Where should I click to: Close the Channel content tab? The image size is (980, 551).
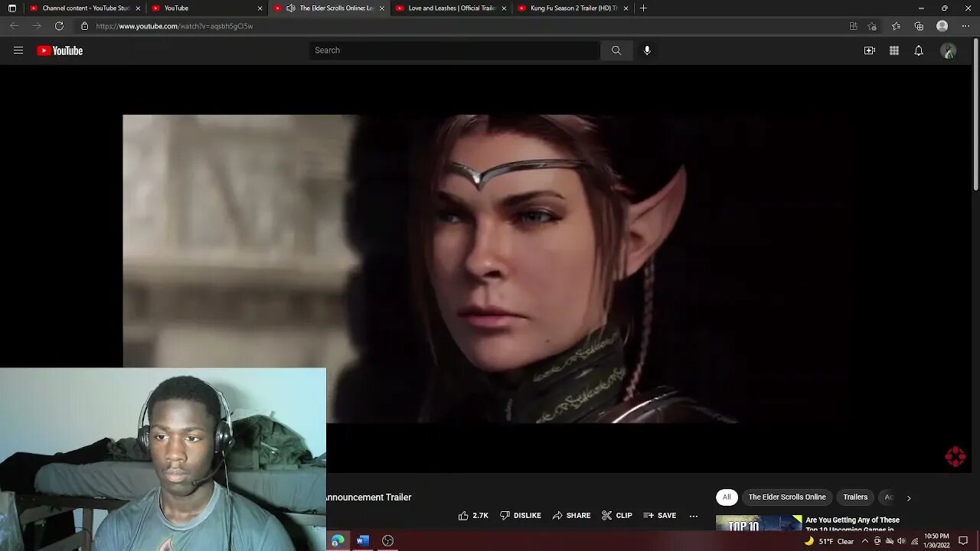point(138,8)
